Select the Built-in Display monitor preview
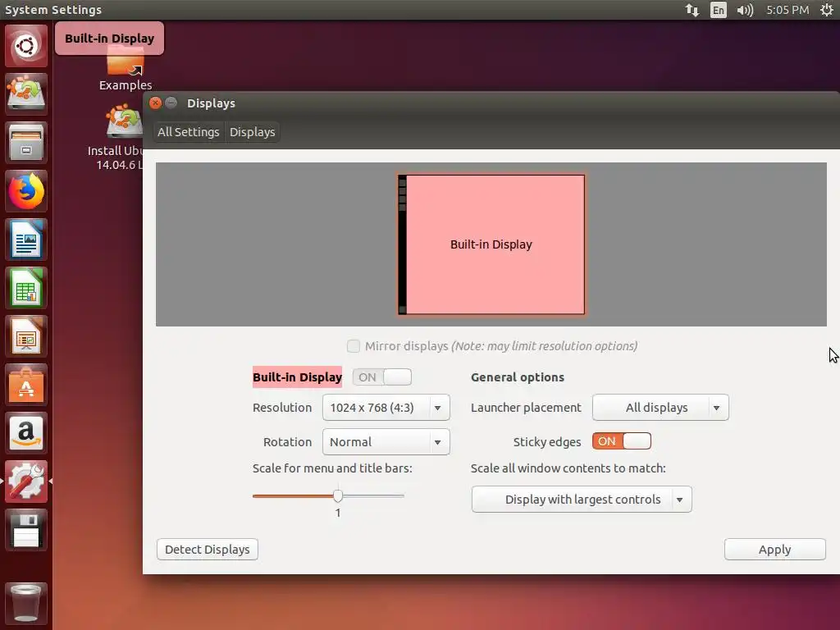 tap(491, 244)
